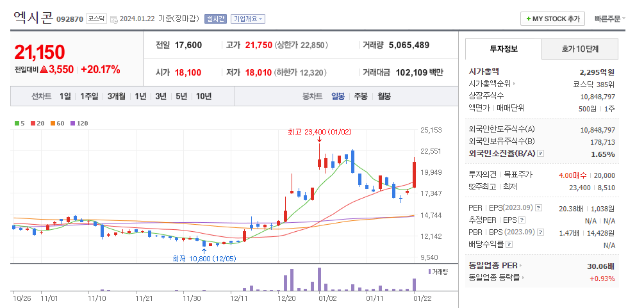The width and height of the screenshot is (644, 308).
Task: Click the 최저 10,800 (12/05) chart annotation
Action: (204, 259)
